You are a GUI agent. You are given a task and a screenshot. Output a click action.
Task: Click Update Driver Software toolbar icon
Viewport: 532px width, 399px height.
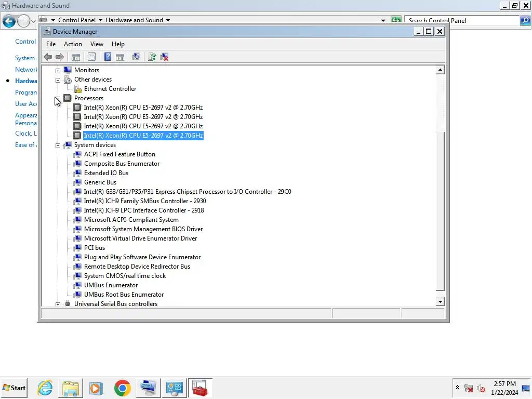152,57
